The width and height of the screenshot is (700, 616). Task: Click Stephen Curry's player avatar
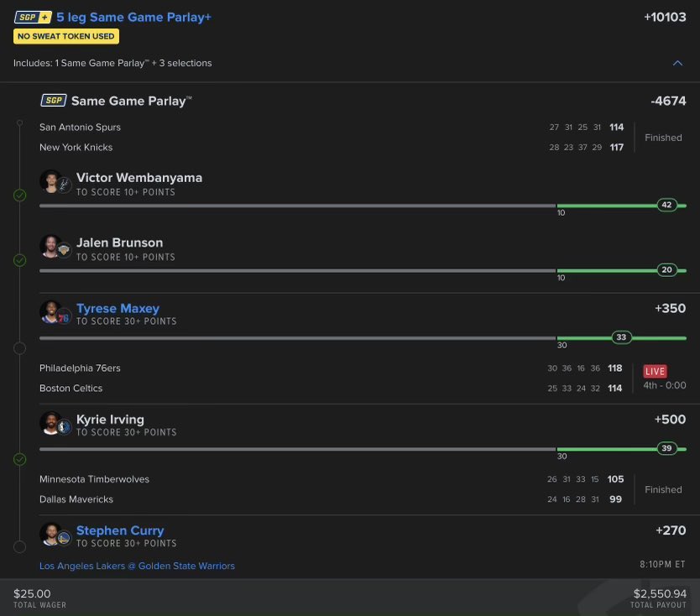(x=51, y=535)
